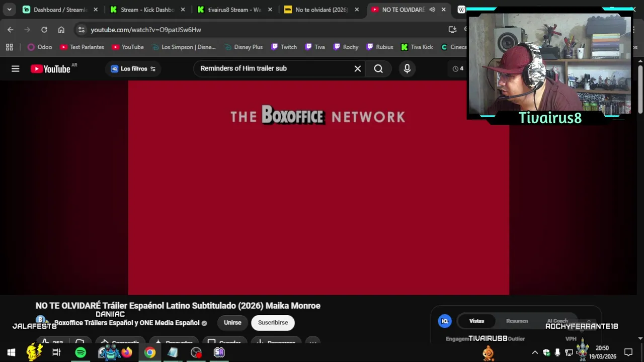Close the No te olvidaré (2026) tab

click(x=357, y=10)
